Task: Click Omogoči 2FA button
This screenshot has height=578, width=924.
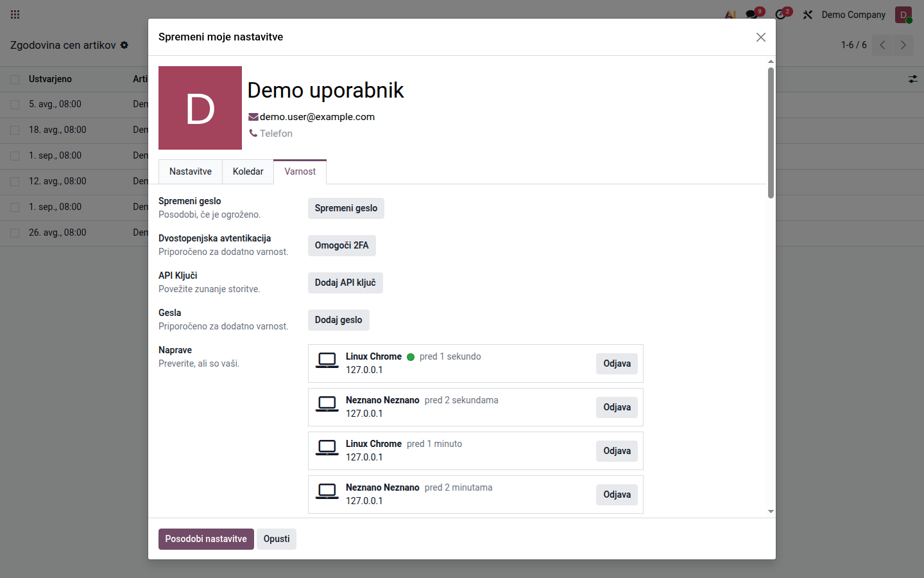Action: 342,245
